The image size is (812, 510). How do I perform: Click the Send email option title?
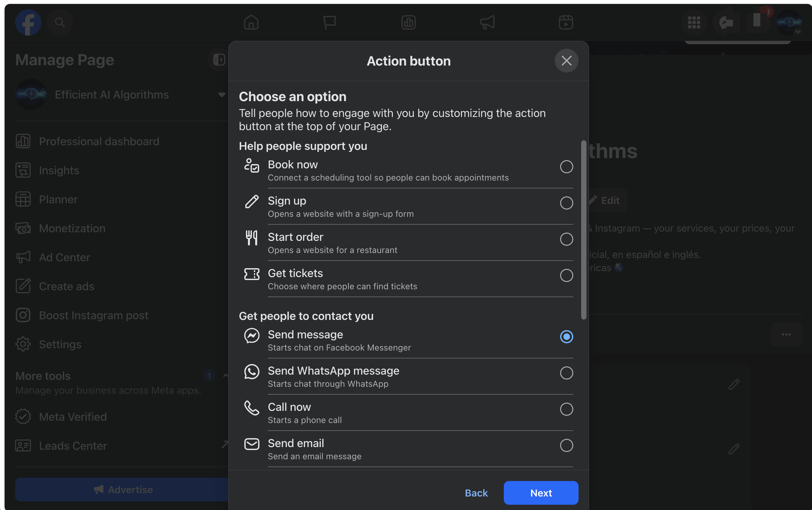pyautogui.click(x=296, y=443)
